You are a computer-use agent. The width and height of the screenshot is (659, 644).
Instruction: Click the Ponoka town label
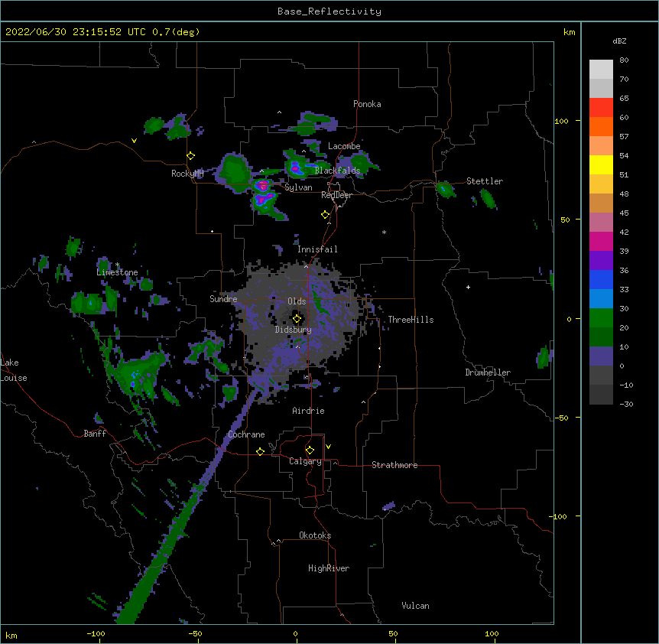pyautogui.click(x=367, y=104)
